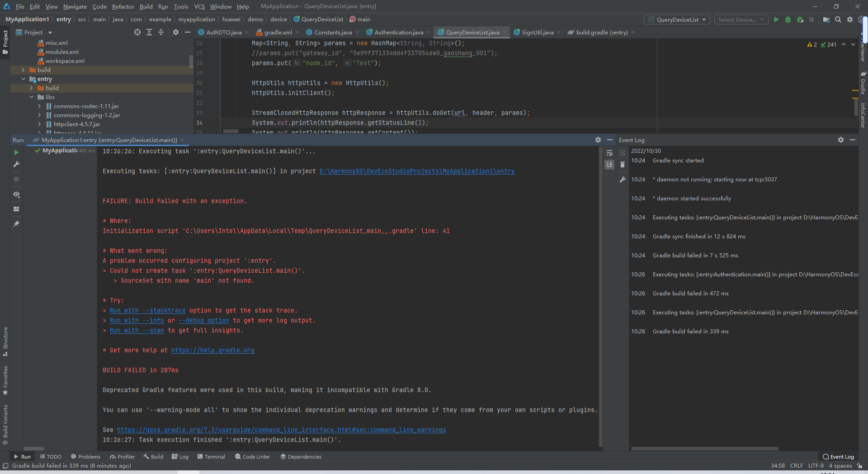Click the Run with --stacktrace link
This screenshot has height=474, width=868.
point(147,311)
